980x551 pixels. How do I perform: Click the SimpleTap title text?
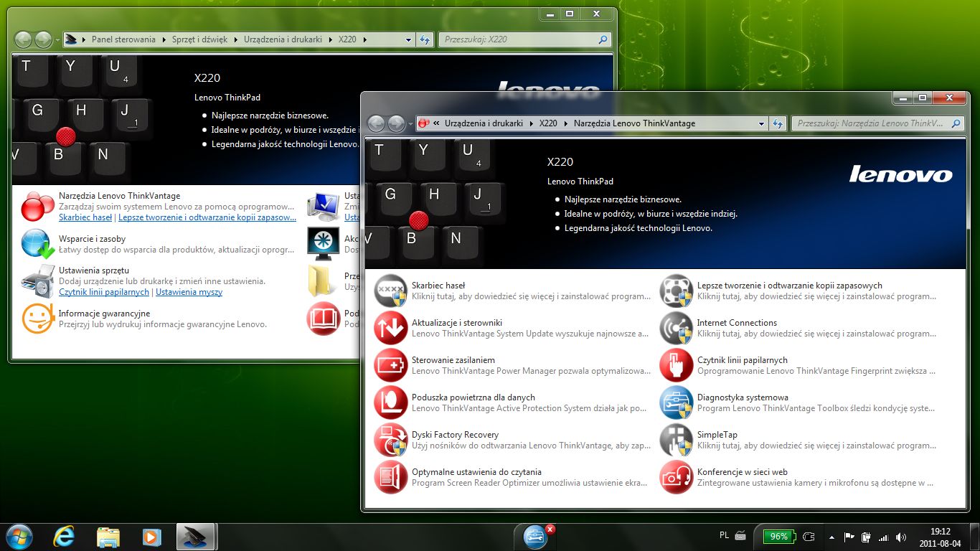[717, 435]
